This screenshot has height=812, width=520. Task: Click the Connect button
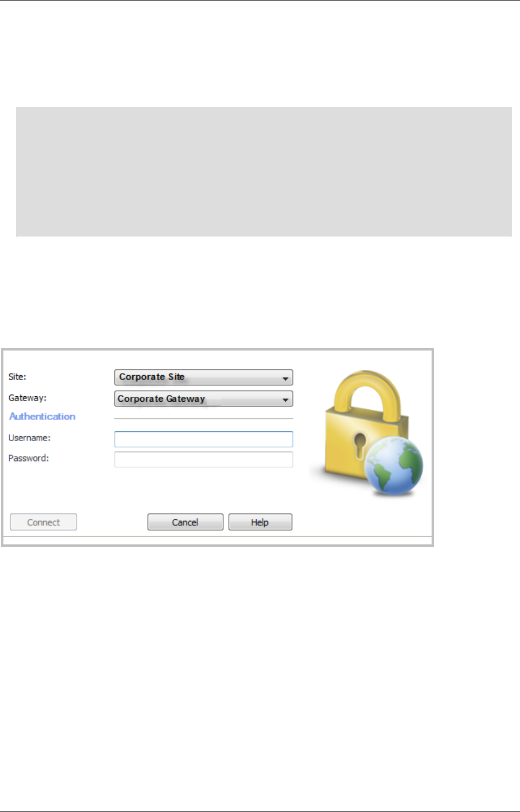[x=43, y=522]
